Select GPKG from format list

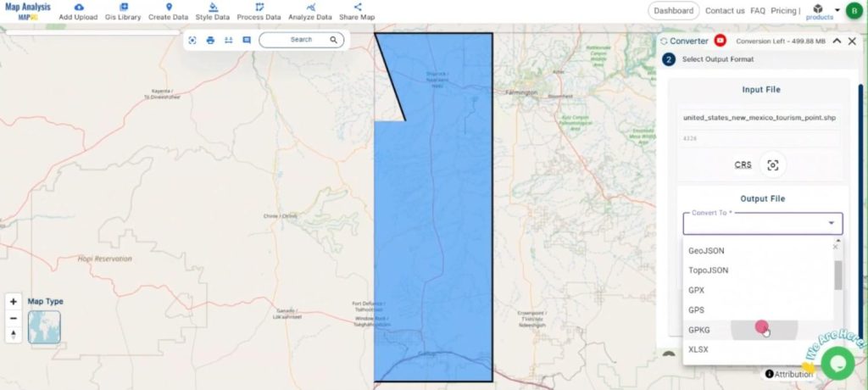point(699,329)
